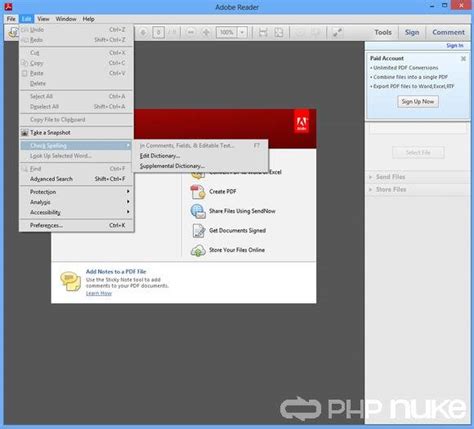The height and width of the screenshot is (429, 474).
Task: Click the Select File button
Action: pyautogui.click(x=418, y=153)
